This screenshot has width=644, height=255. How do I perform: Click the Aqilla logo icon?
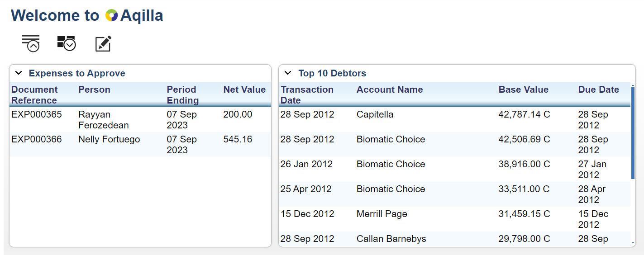pos(111,16)
